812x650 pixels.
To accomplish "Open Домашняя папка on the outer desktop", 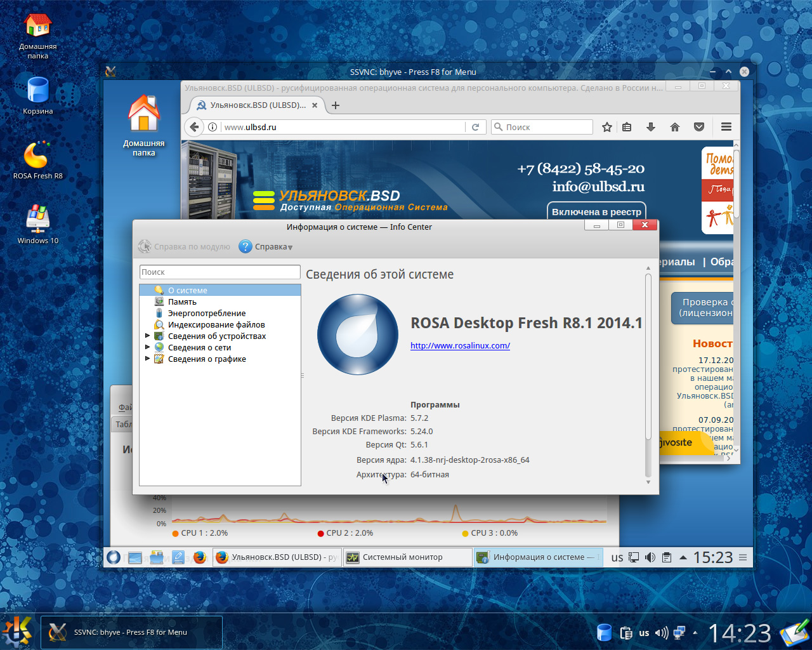I will (x=37, y=36).
